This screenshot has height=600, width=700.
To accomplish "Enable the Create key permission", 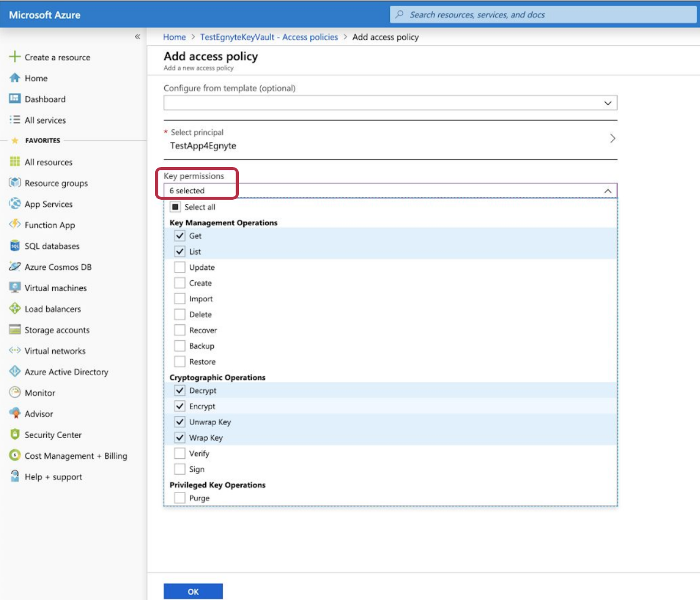I will [x=180, y=283].
